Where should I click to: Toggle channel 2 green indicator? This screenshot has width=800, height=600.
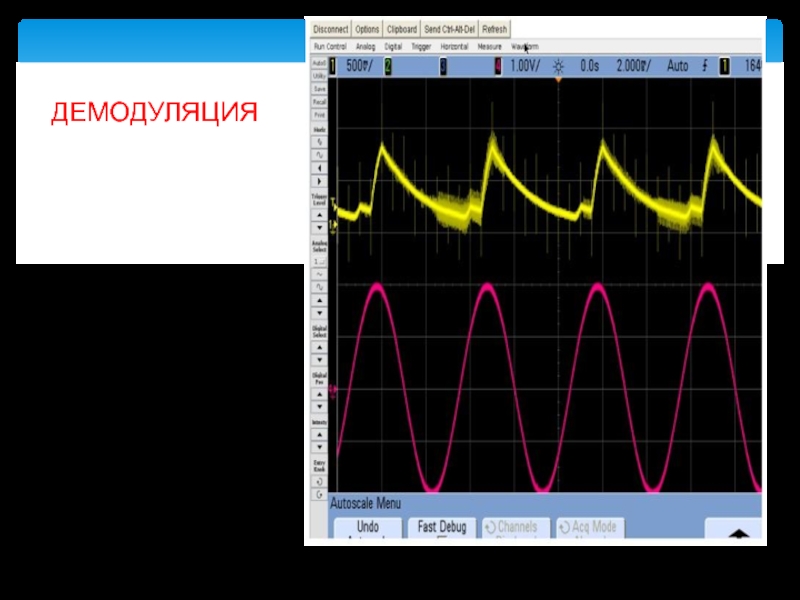point(388,66)
